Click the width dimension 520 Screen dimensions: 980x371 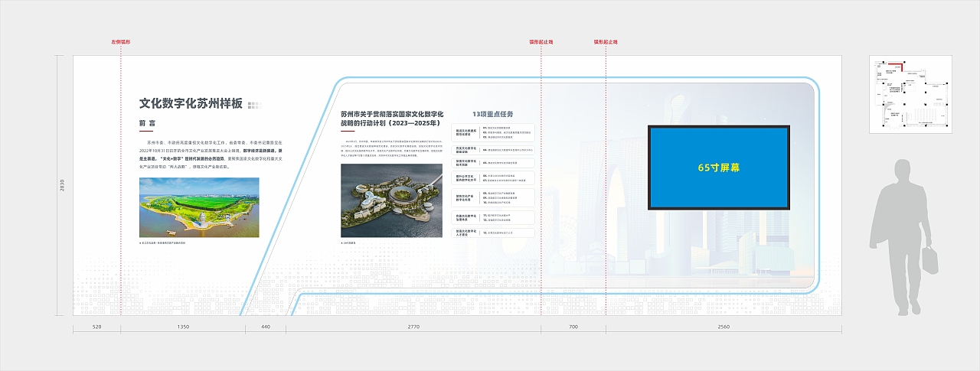tap(96, 327)
